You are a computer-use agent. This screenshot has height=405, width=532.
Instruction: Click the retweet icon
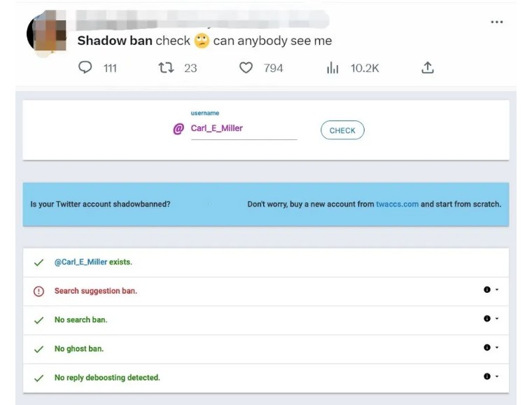pyautogui.click(x=166, y=67)
